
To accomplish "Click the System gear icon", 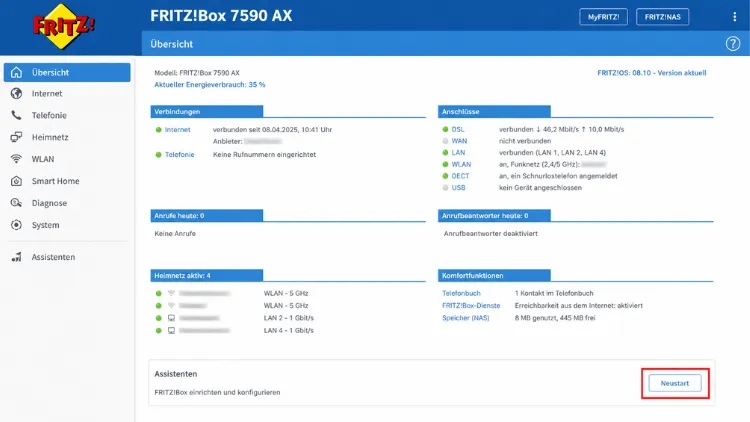I will pos(16,225).
